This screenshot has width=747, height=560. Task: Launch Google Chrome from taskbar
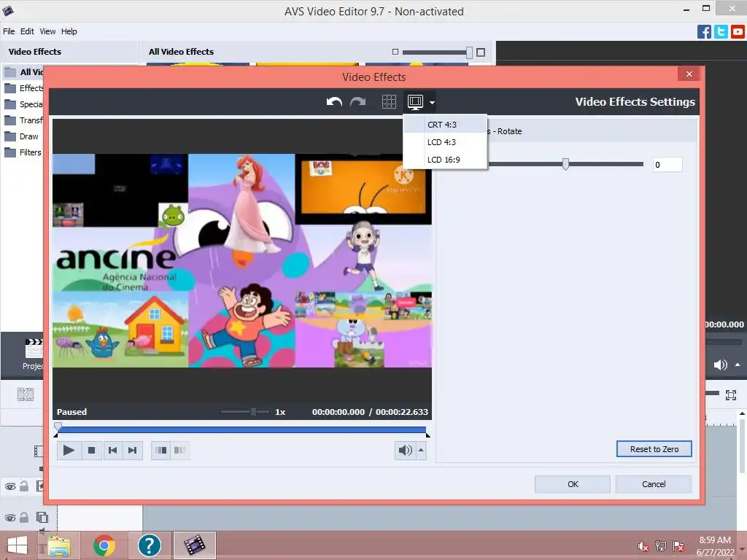pos(104,545)
